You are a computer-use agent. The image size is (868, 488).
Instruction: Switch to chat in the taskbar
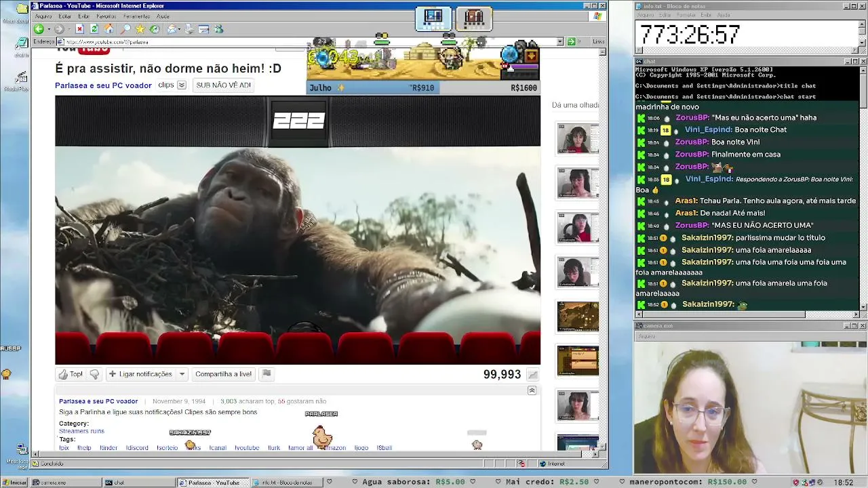[x=138, y=483]
